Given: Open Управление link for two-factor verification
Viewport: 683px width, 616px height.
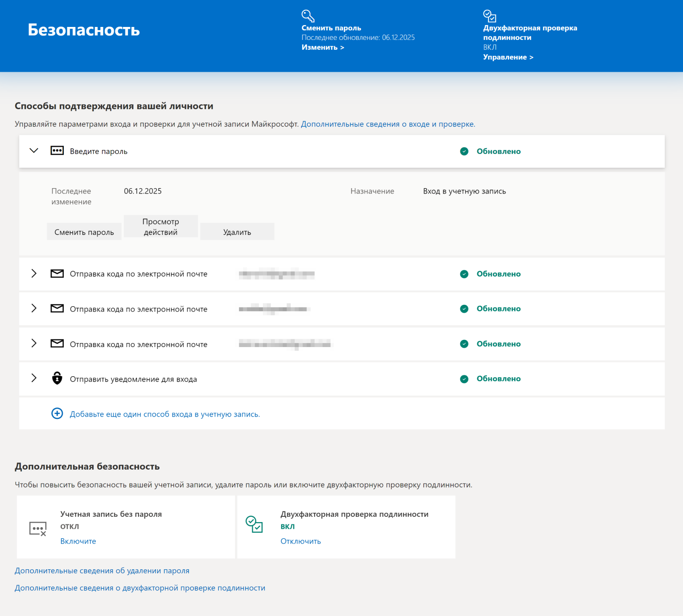Looking at the screenshot, I should click(x=508, y=57).
